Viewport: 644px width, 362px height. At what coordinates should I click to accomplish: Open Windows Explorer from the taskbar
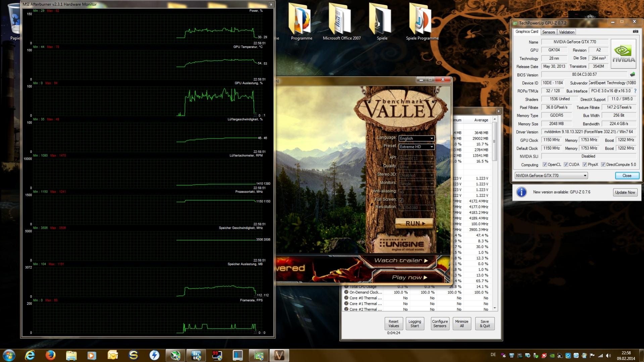click(x=71, y=355)
